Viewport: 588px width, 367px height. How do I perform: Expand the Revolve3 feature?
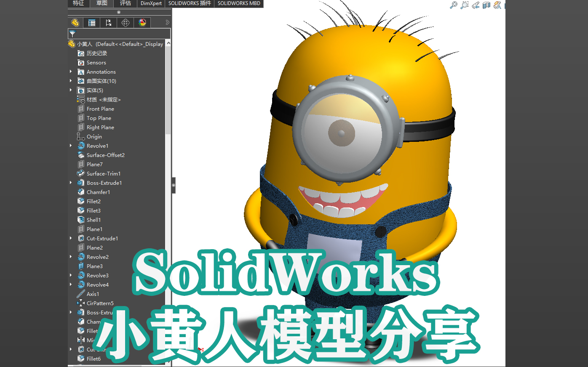(x=71, y=275)
